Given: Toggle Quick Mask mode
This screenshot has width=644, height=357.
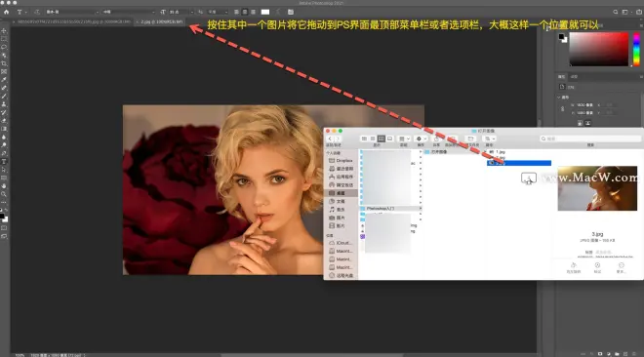Looking at the screenshot, I should (x=4, y=228).
